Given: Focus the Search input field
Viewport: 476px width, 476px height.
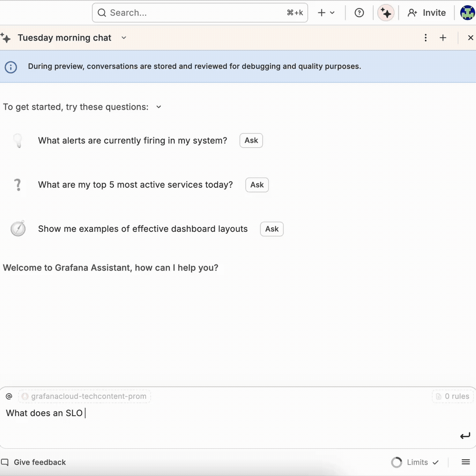Looking at the screenshot, I should (x=194, y=13).
